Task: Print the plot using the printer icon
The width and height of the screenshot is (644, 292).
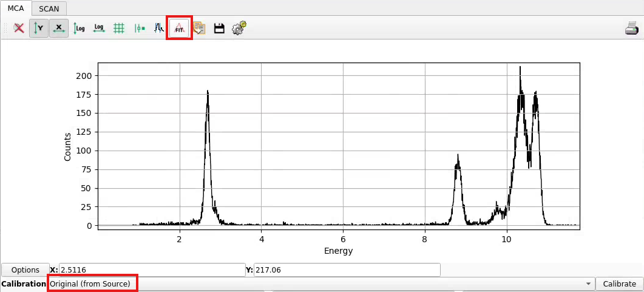Action: [632, 29]
